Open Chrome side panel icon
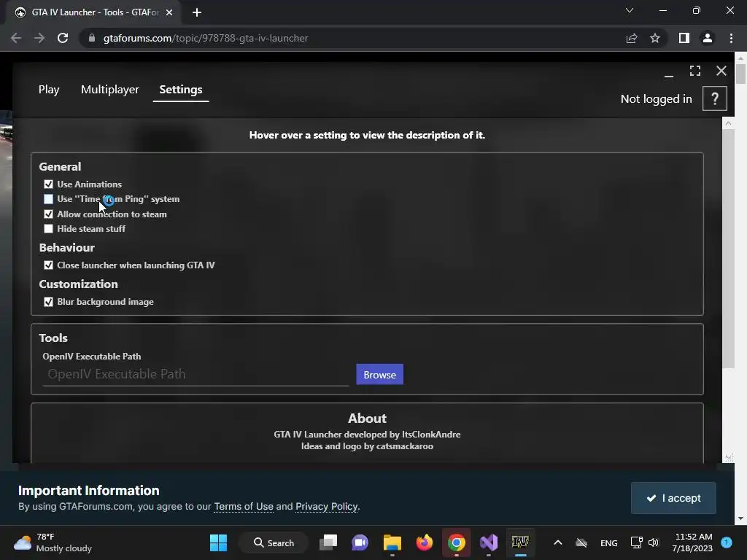Viewport: 747px width, 560px height. tap(684, 38)
